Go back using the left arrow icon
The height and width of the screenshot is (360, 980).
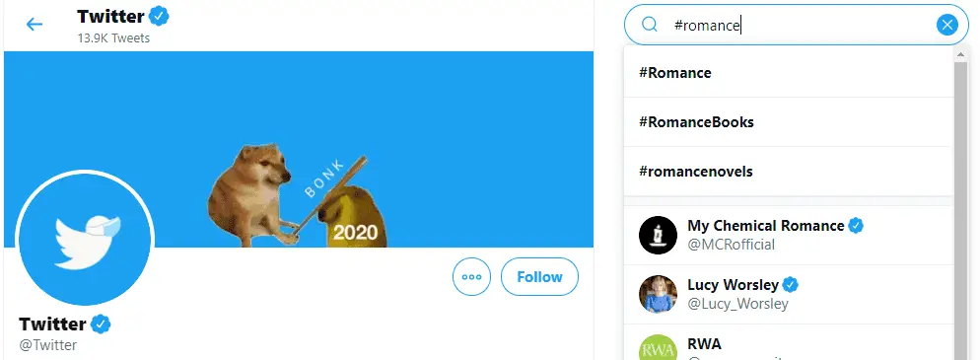[34, 25]
